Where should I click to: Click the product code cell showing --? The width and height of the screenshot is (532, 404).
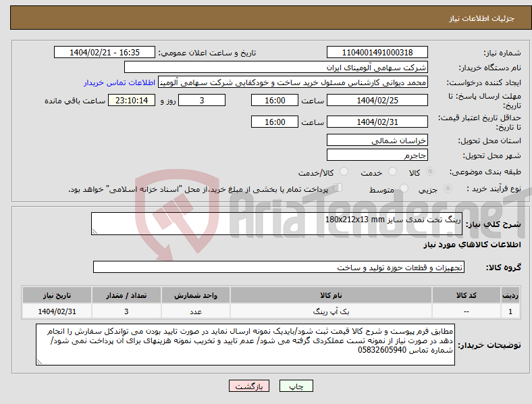pos(467,311)
